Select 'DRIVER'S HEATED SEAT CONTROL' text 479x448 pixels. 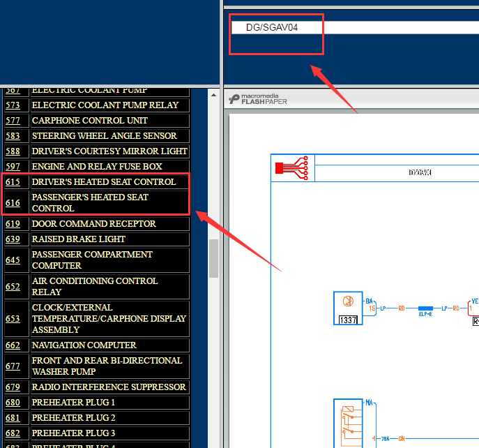pyautogui.click(x=104, y=182)
